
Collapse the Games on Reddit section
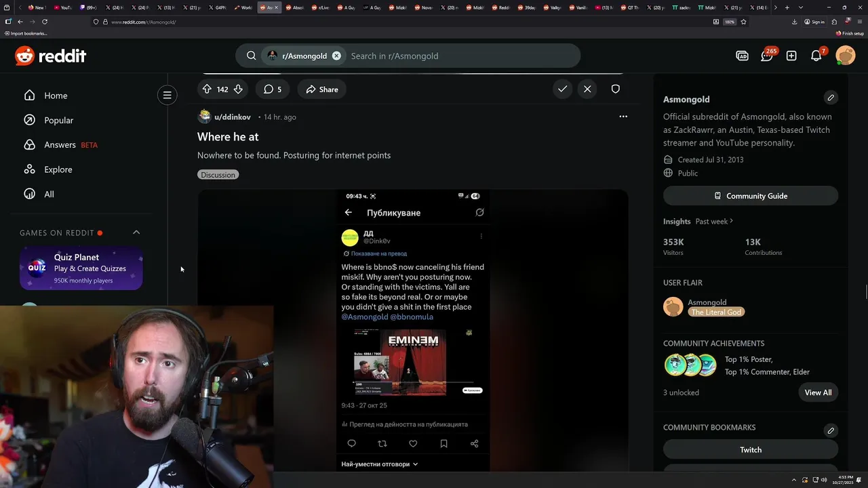(x=136, y=232)
